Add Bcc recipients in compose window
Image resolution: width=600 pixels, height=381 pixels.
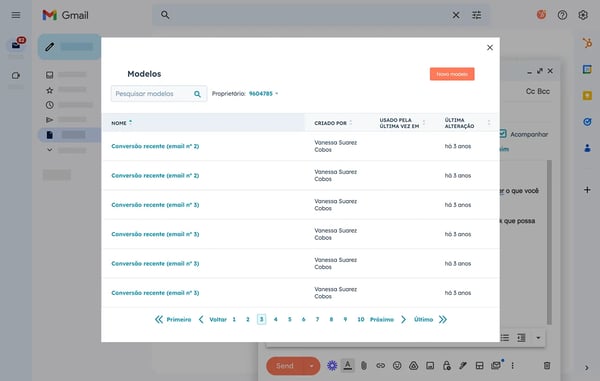(x=543, y=91)
